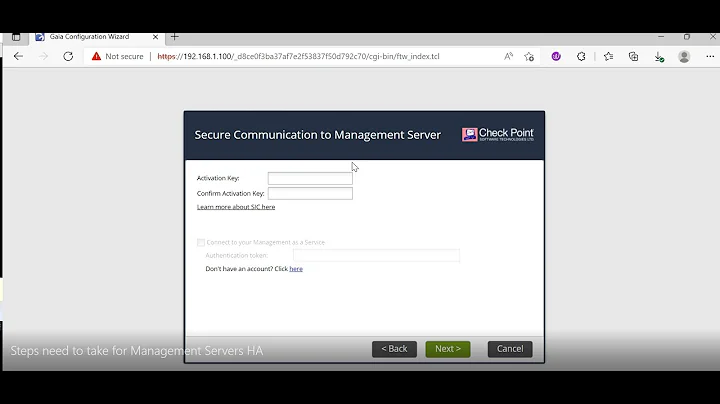The image size is (720, 404).
Task: Open the Extensions puzzle icon
Action: [x=581, y=56]
